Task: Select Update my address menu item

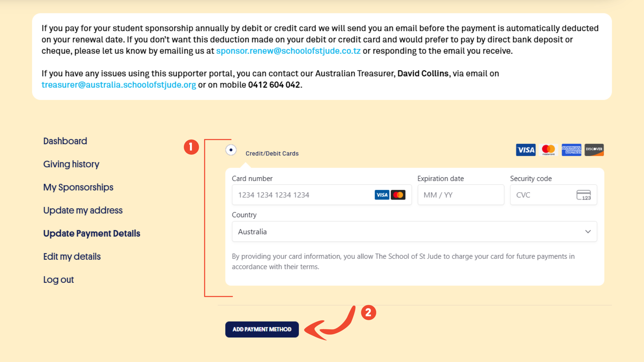Action: [83, 210]
